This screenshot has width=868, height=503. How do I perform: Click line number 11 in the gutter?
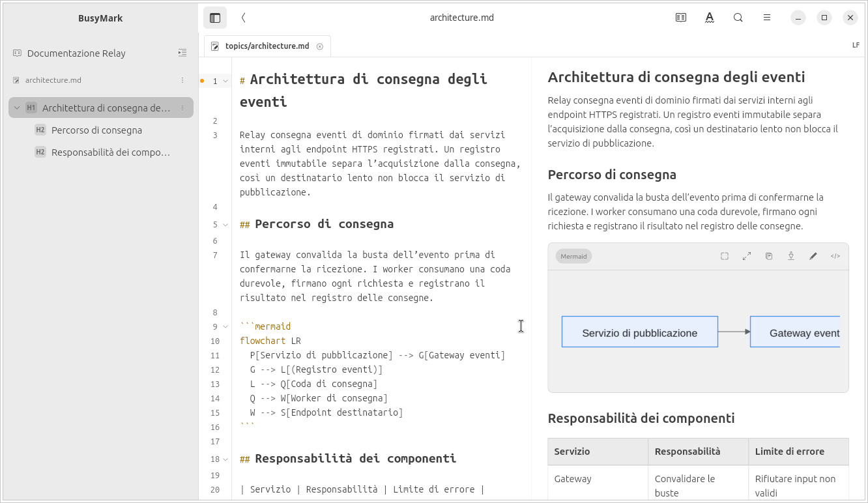click(x=215, y=356)
